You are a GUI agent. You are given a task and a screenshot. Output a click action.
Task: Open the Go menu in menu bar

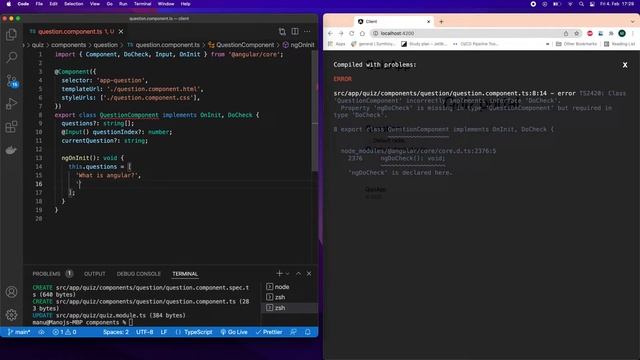tap(109, 4)
